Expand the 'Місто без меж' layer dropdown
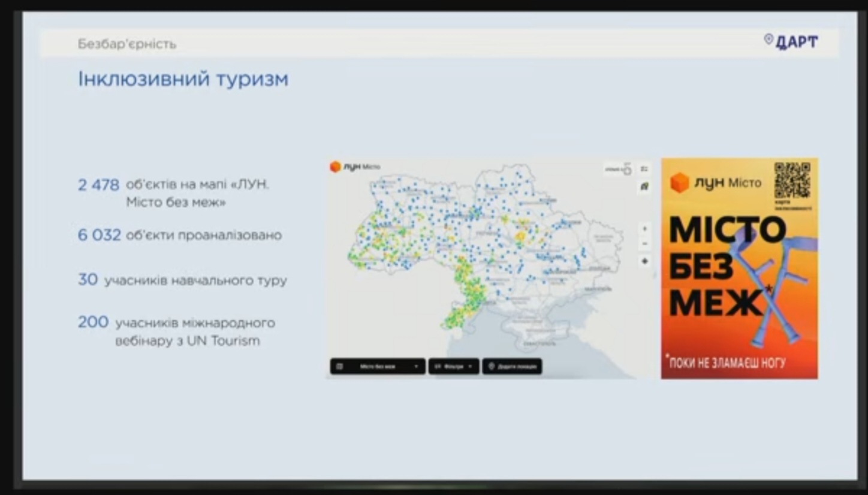This screenshot has height=495, width=868. 415,366
